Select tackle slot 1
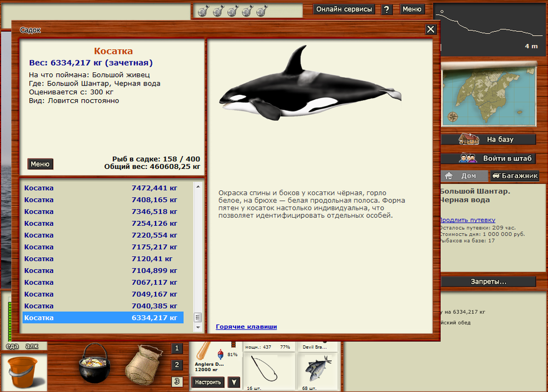This screenshot has height=392, width=548. (x=177, y=348)
